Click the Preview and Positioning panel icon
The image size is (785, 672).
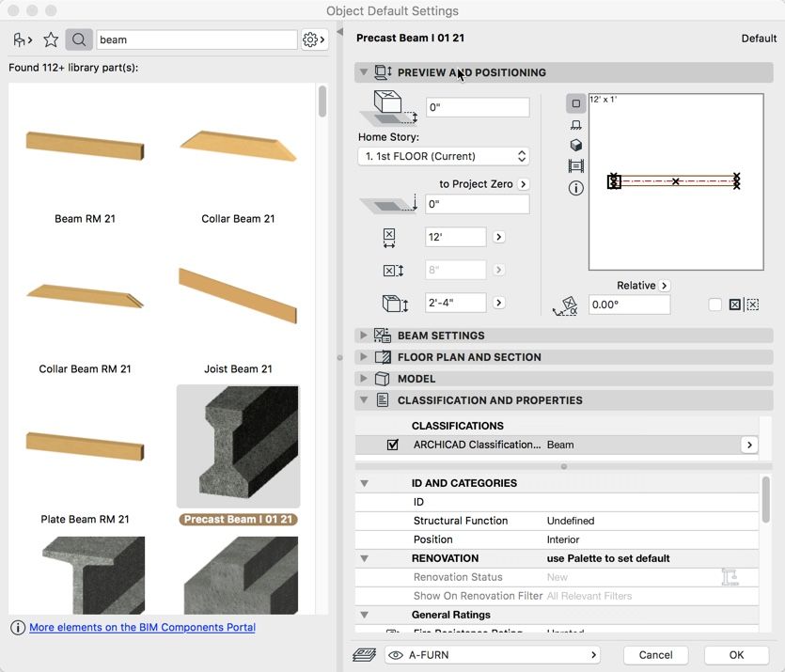tap(384, 72)
